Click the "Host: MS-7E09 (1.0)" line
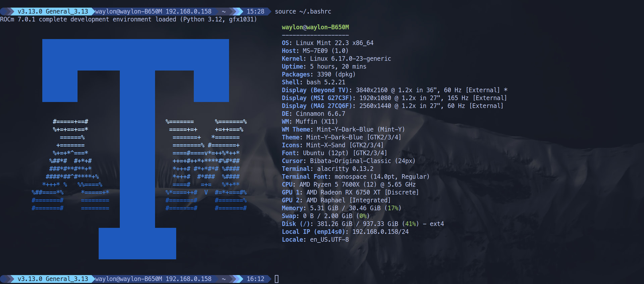 315,51
